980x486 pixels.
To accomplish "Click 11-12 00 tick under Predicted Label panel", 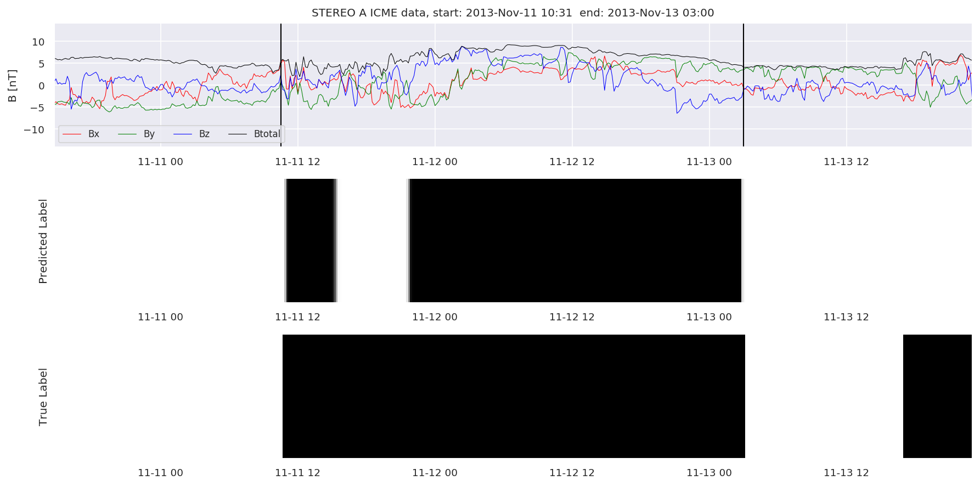I will point(435,317).
